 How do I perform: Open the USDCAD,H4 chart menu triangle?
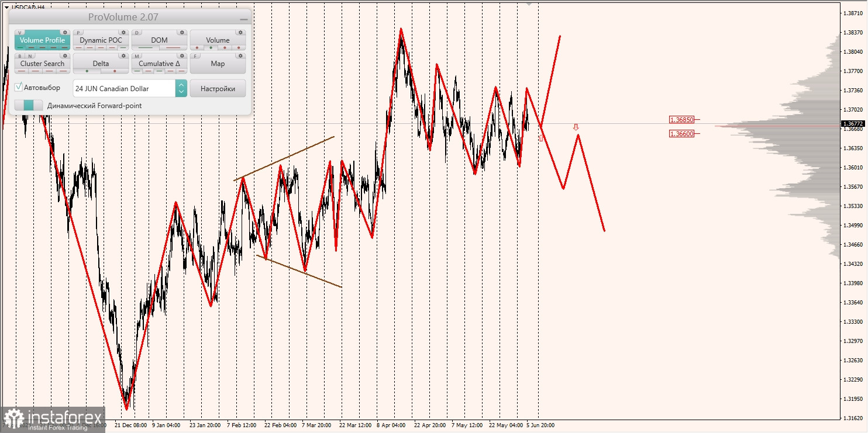6,8
